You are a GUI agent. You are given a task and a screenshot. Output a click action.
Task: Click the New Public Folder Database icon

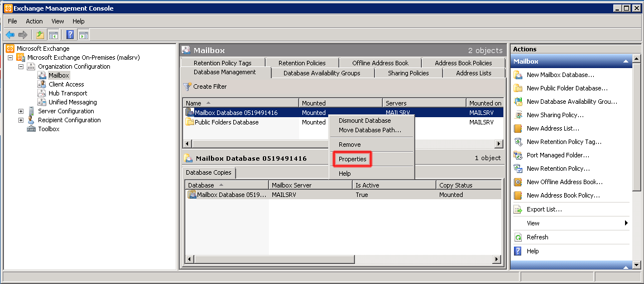click(x=518, y=88)
